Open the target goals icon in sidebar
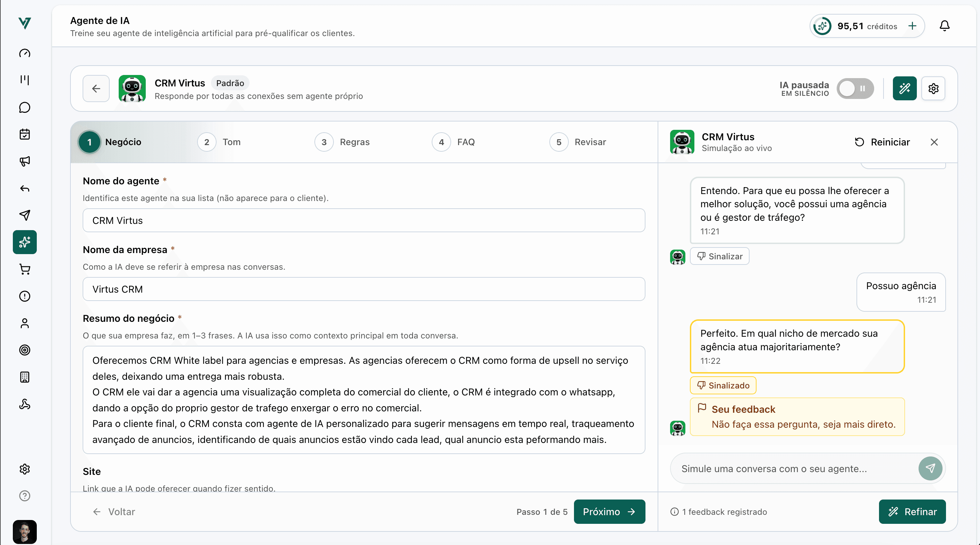 25,350
